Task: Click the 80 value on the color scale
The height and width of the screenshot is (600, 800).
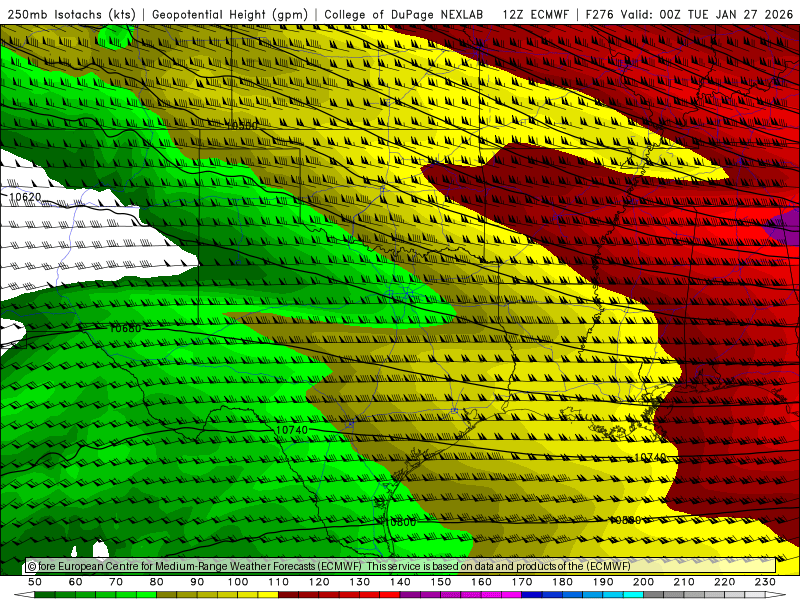Action: tap(157, 582)
